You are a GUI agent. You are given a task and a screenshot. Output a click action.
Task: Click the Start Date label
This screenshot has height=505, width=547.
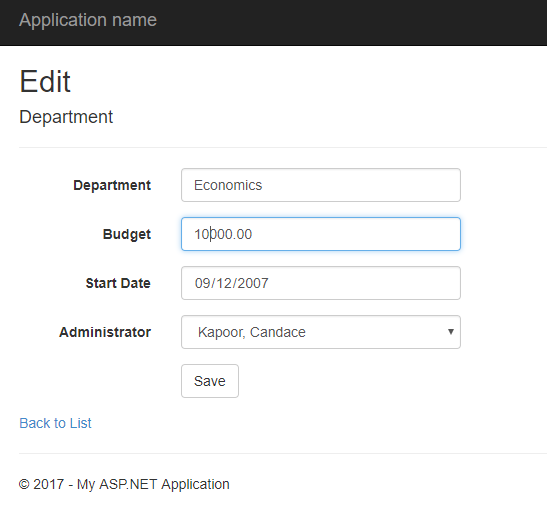point(118,283)
